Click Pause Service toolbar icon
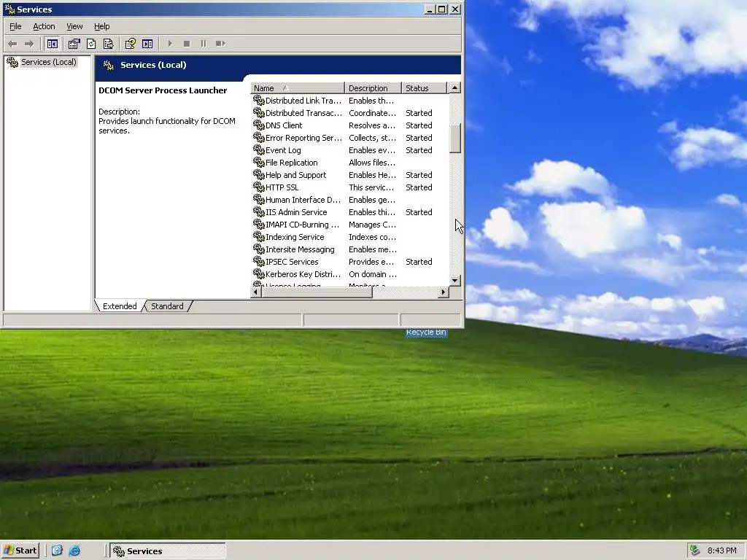Screen dimensions: 747x560 click(x=204, y=44)
